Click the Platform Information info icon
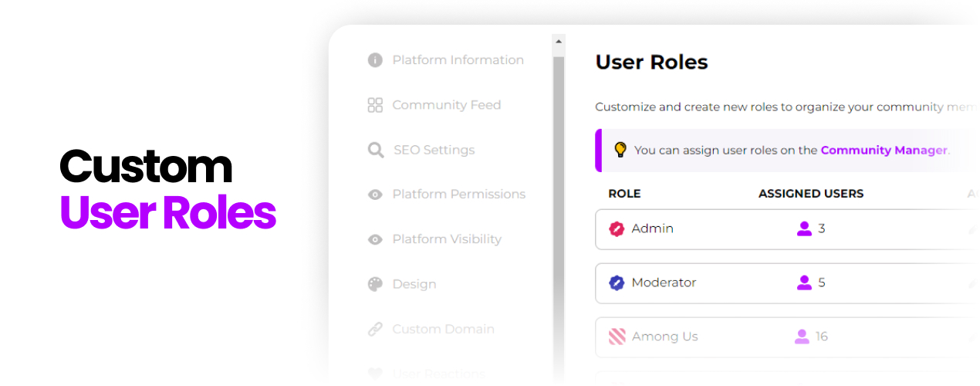The image size is (980, 386). tap(375, 60)
